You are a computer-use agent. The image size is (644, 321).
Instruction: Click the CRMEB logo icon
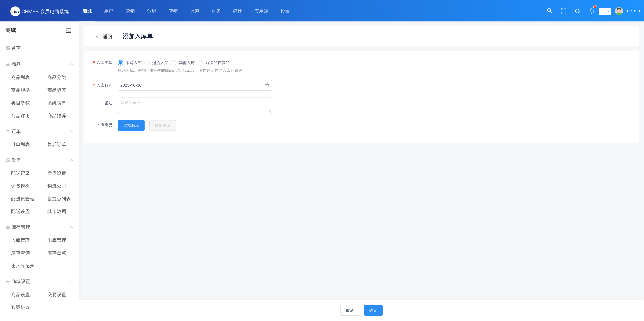pos(15,11)
